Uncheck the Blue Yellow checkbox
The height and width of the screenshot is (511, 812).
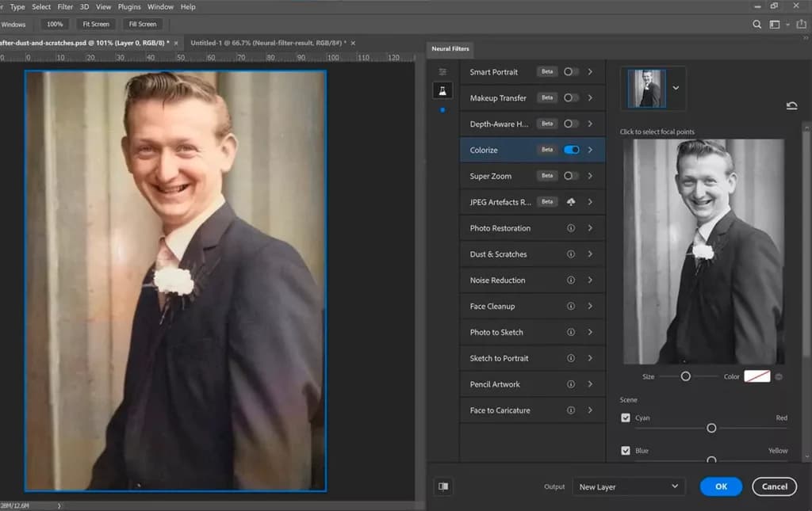626,451
